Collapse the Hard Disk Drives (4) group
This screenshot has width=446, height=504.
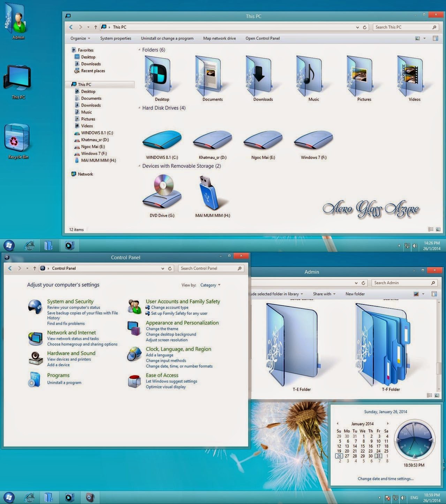139,108
